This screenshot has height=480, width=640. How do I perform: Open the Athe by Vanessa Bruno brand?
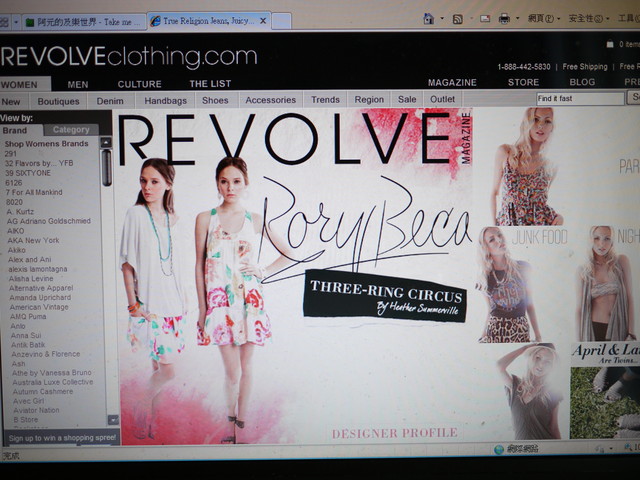[x=51, y=373]
